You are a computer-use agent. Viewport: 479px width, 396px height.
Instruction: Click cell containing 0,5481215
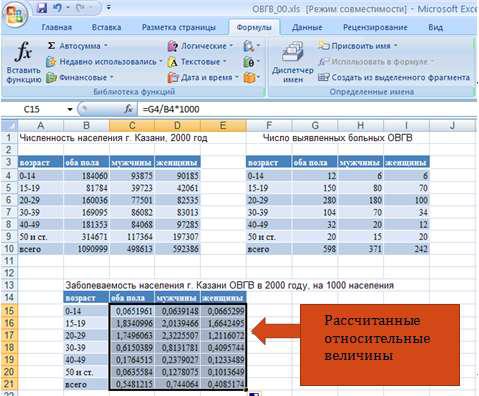tap(132, 384)
